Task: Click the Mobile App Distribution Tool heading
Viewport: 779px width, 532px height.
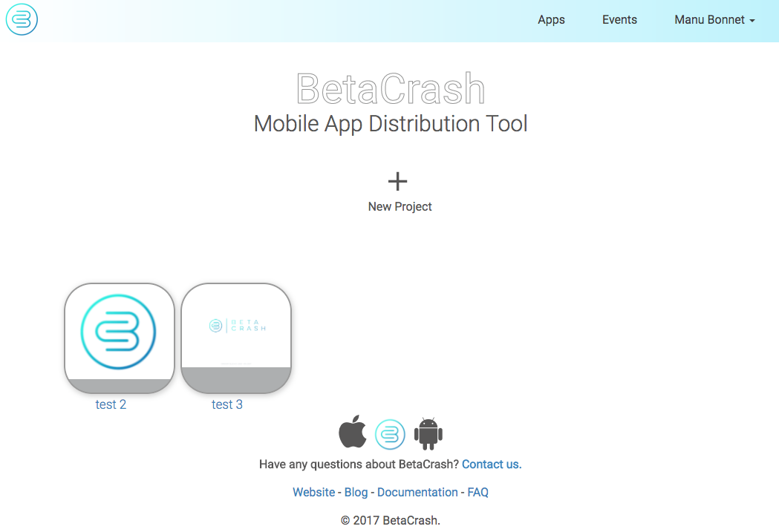Action: [391, 124]
